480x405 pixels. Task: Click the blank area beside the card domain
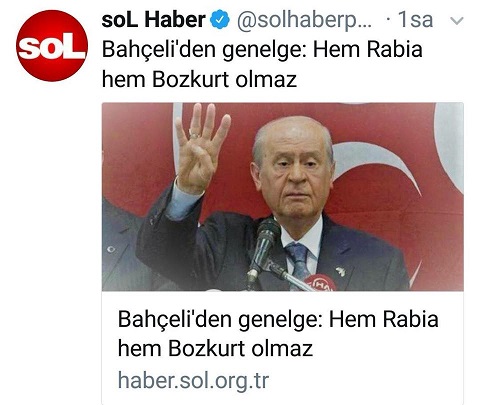pyautogui.click(x=365, y=382)
